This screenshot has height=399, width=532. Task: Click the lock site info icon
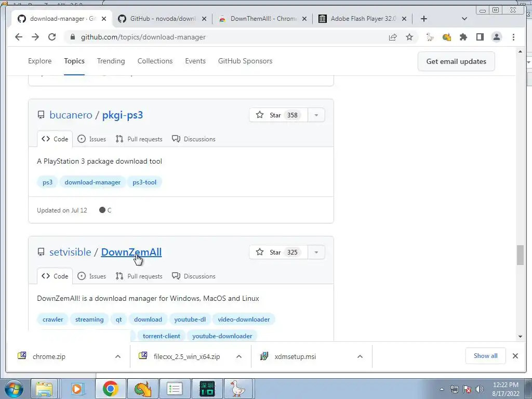(x=72, y=37)
